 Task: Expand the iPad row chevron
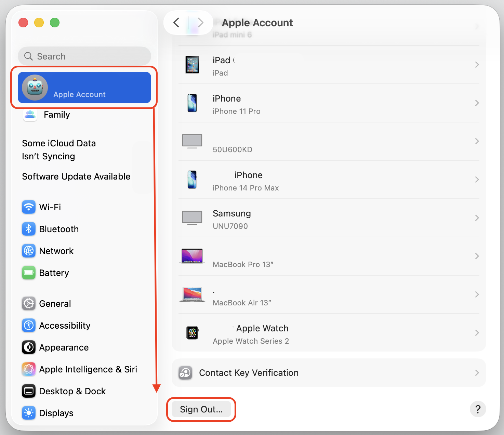[477, 65]
